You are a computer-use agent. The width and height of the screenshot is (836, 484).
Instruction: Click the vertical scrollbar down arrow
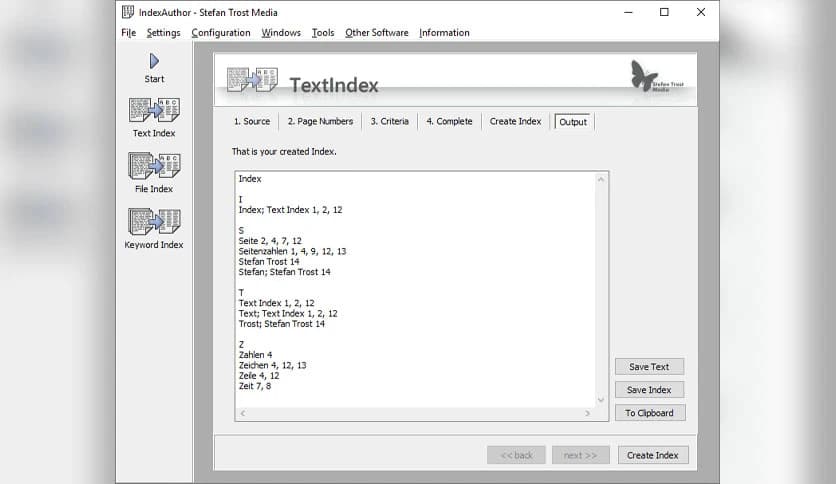coord(601,400)
